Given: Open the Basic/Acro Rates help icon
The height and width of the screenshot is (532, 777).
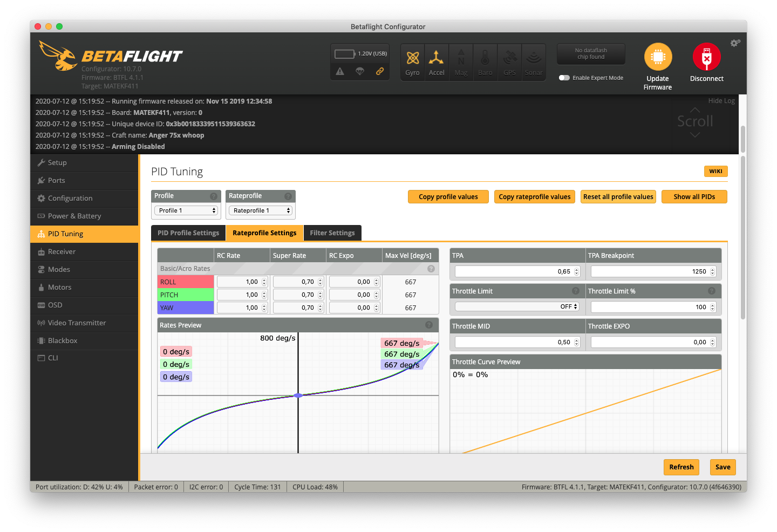Looking at the screenshot, I should pos(431,269).
